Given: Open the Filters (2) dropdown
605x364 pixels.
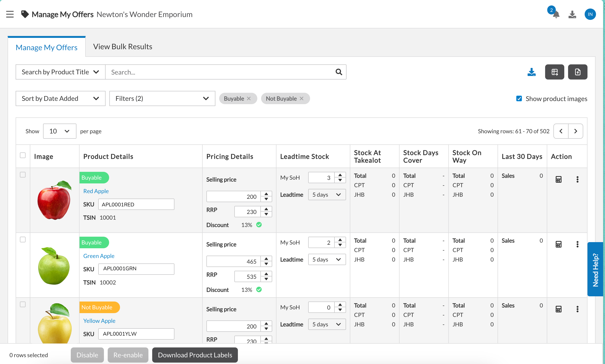Looking at the screenshot, I should point(162,99).
